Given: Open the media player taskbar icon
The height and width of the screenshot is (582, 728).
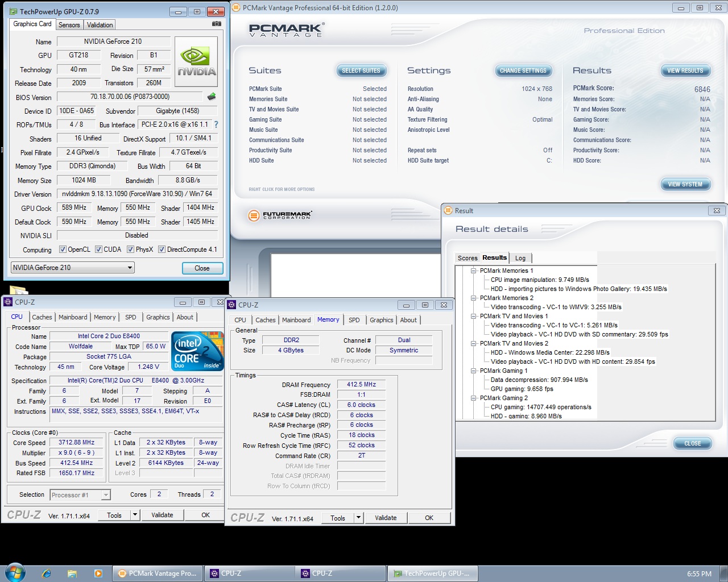Looking at the screenshot, I should click(x=98, y=573).
